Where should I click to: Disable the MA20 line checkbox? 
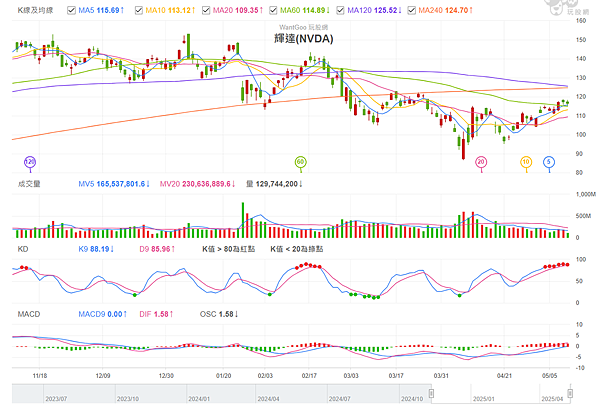pyautogui.click(x=206, y=10)
